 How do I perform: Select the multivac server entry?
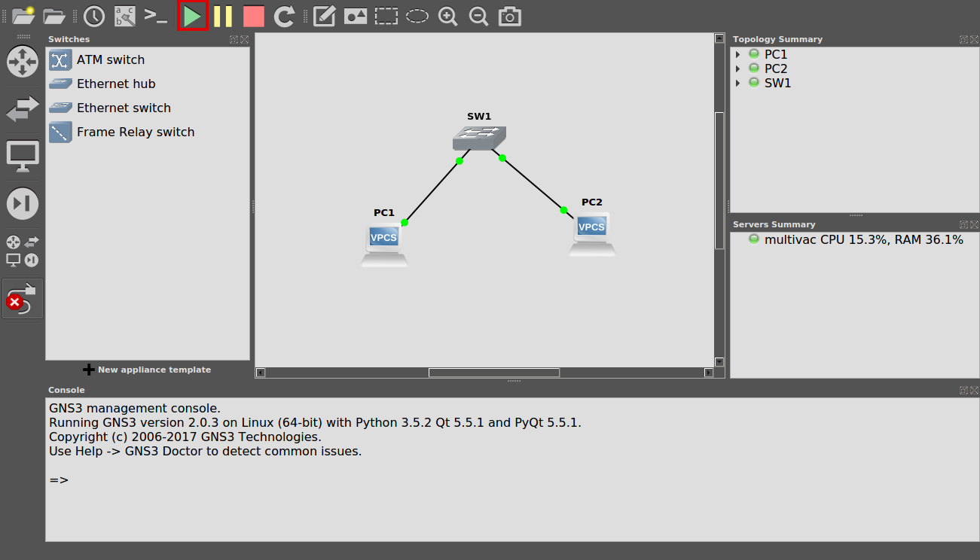pyautogui.click(x=863, y=239)
